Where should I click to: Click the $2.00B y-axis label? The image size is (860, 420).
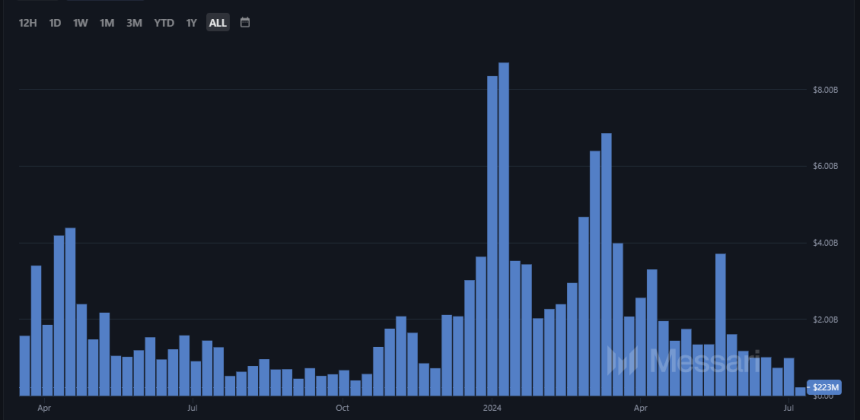[825, 319]
